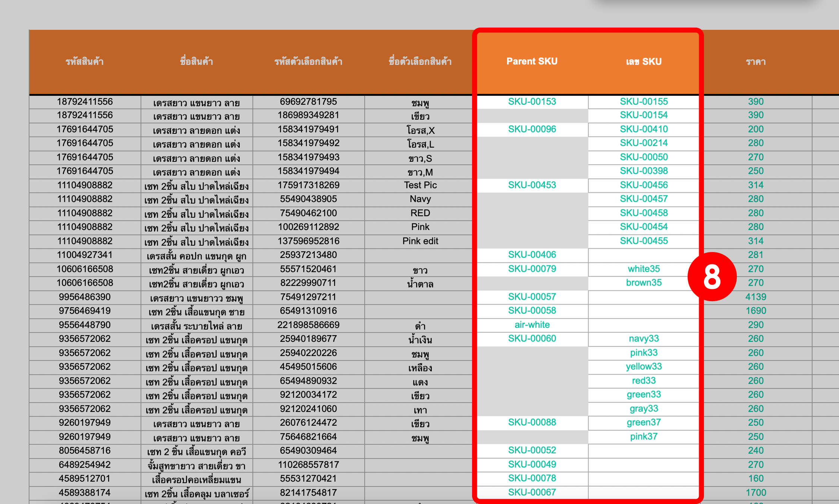
Task: Select cell containing SKU-00155
Action: click(x=644, y=101)
